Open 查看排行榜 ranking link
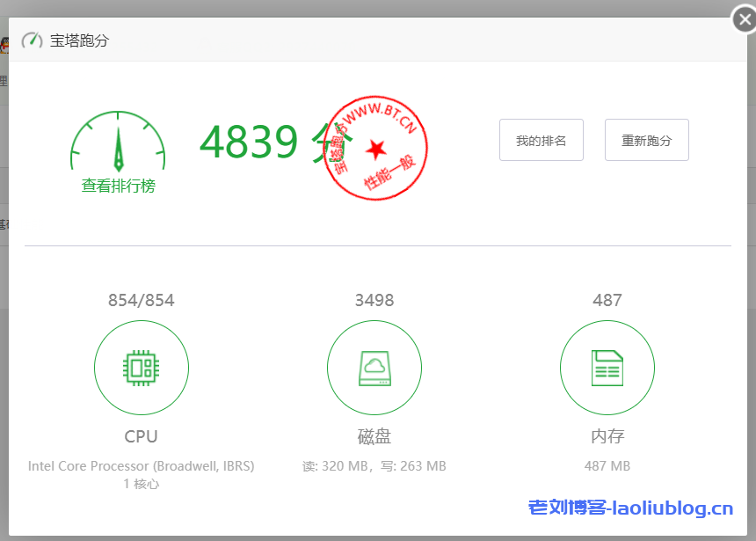 [118, 186]
